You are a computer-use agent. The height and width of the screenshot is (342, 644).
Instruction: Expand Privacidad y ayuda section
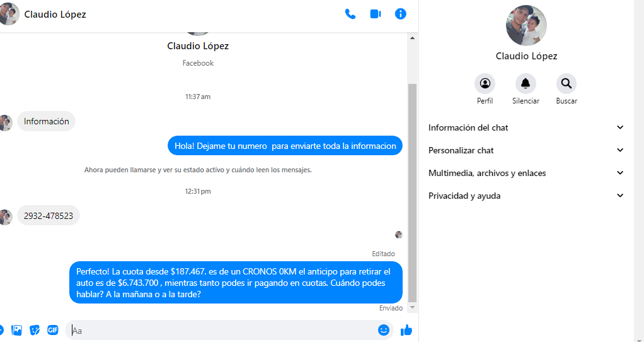pos(526,196)
